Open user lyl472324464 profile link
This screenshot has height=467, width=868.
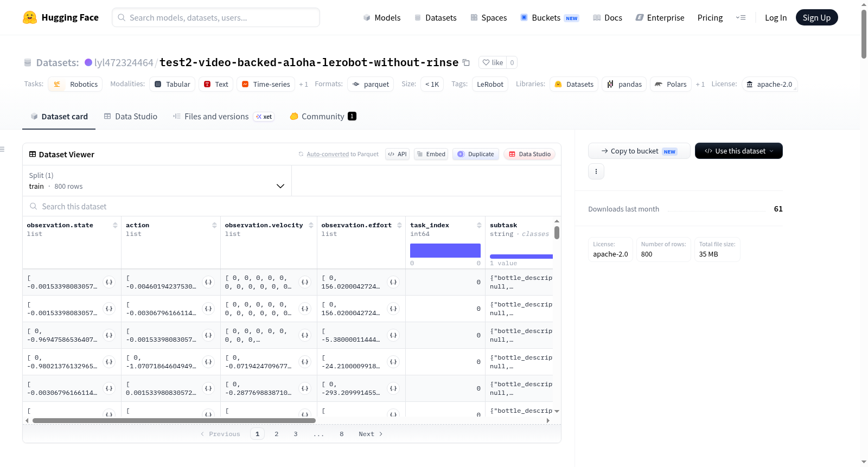124,62
